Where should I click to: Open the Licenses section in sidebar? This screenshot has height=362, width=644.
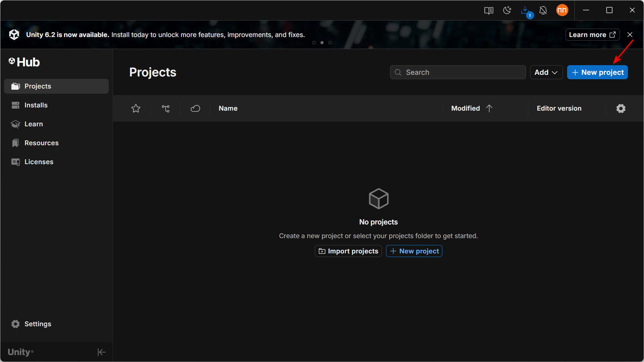pyautogui.click(x=39, y=162)
